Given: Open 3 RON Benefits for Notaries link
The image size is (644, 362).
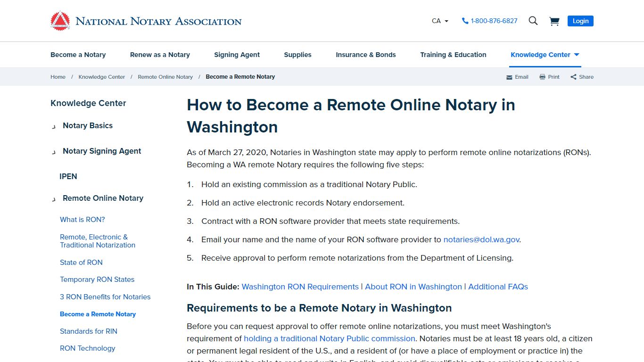Looking at the screenshot, I should [105, 297].
